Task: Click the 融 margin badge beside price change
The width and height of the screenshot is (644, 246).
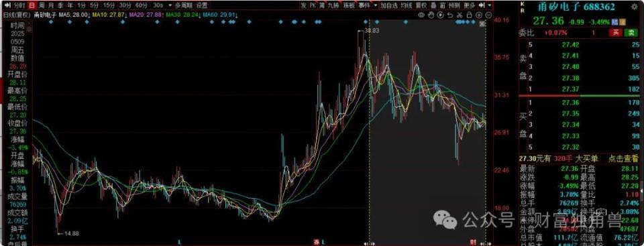Action: click(615, 21)
